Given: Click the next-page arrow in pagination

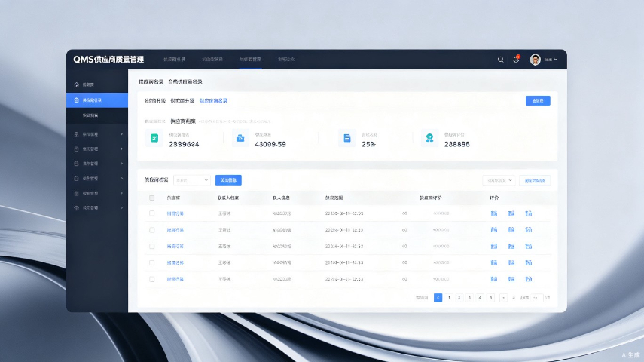Looking at the screenshot, I should (504, 297).
